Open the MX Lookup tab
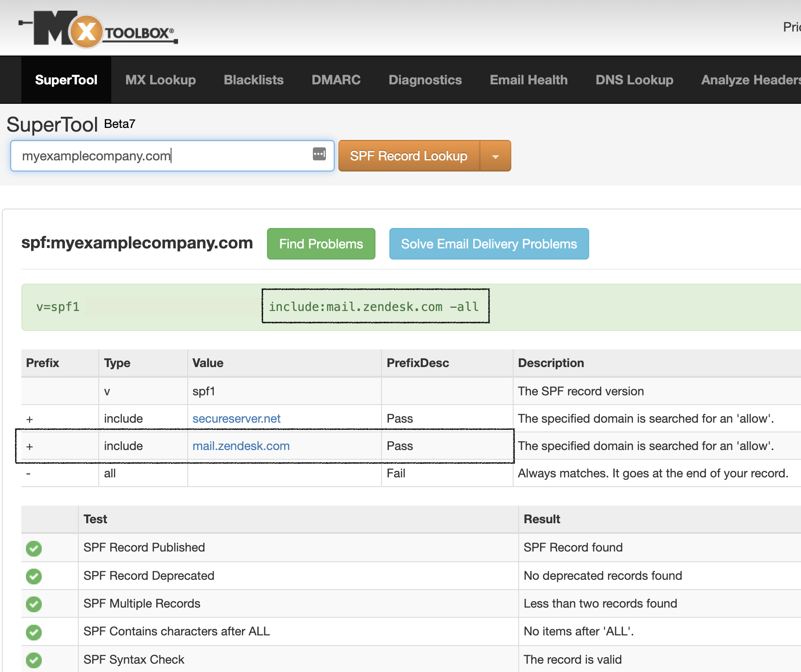 [160, 80]
